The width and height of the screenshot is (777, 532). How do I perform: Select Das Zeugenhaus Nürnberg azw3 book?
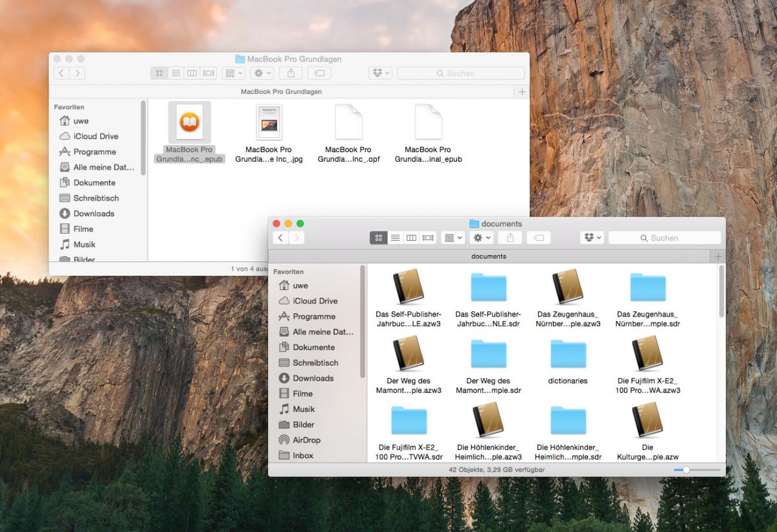[568, 287]
